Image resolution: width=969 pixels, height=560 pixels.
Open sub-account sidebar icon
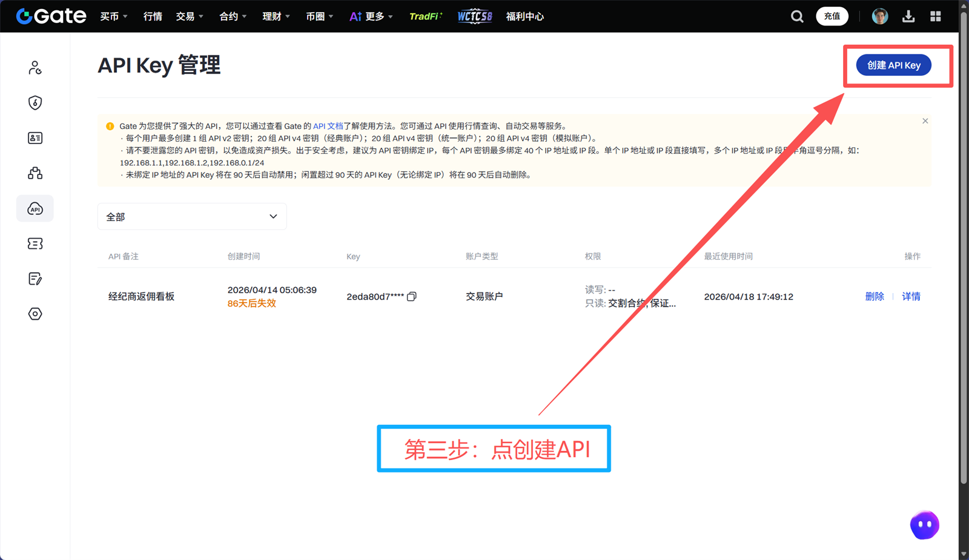pyautogui.click(x=35, y=173)
